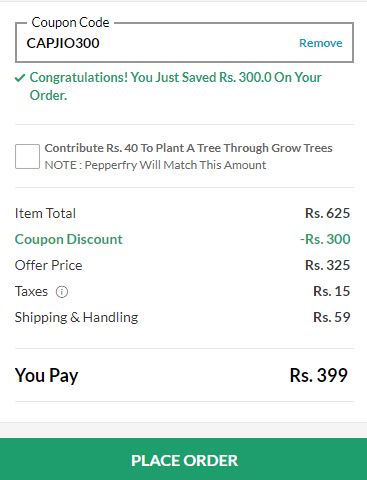Click the Rs. 399 payable amount

(319, 375)
